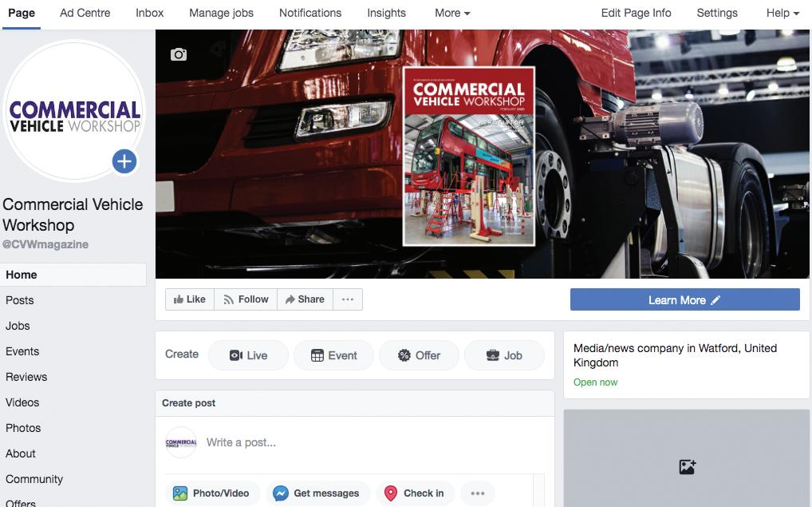Click the Media/news company in Watford text

pos(676,355)
